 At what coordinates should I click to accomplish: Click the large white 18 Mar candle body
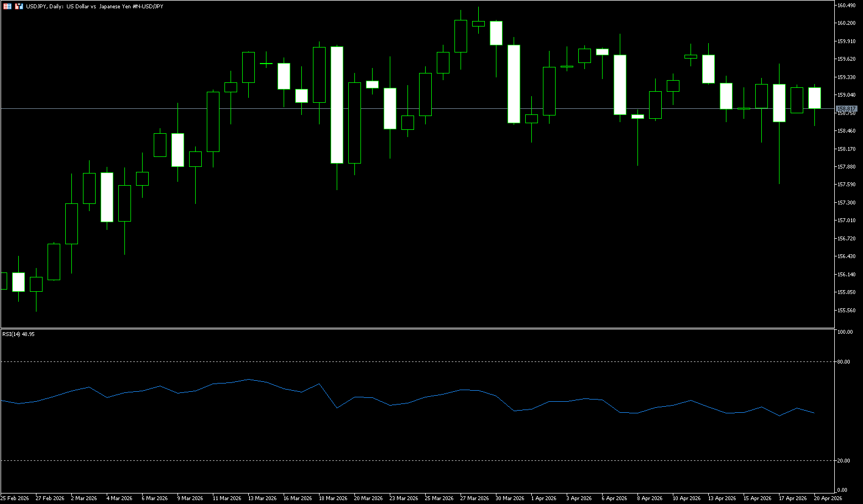click(x=337, y=105)
